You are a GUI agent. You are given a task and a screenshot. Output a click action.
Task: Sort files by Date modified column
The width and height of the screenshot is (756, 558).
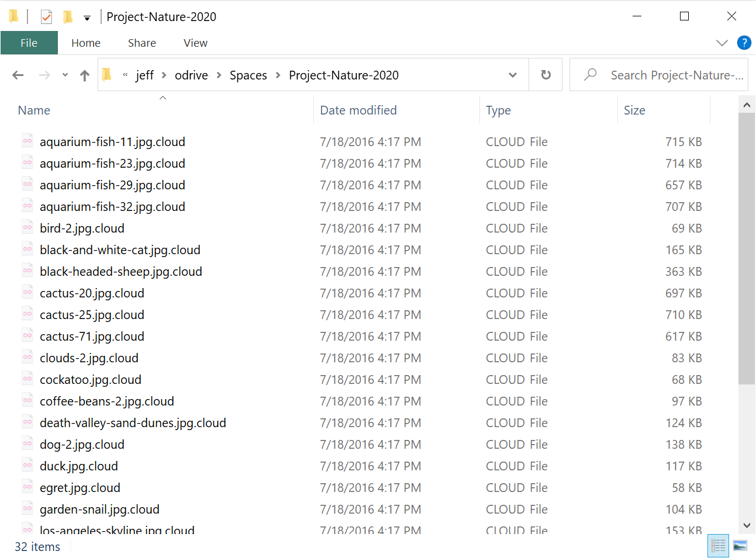click(358, 110)
